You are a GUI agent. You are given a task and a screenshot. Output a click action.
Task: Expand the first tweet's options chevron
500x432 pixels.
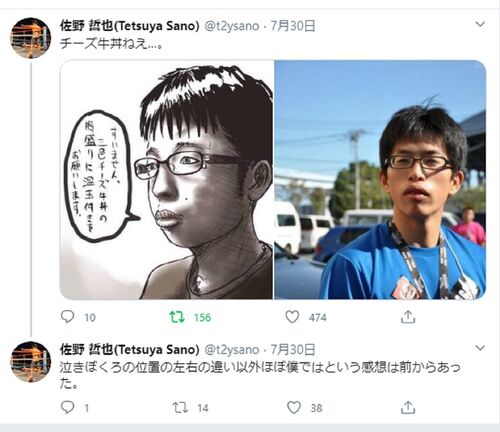tap(480, 24)
